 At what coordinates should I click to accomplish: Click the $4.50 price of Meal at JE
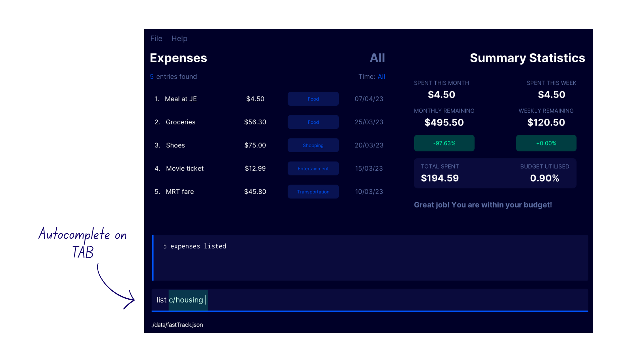255,99
